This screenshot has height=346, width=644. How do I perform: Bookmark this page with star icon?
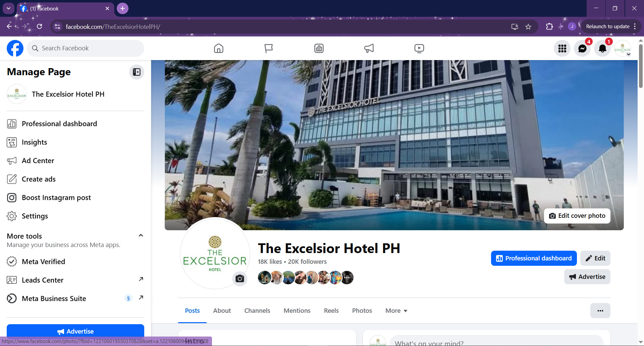tap(528, 27)
